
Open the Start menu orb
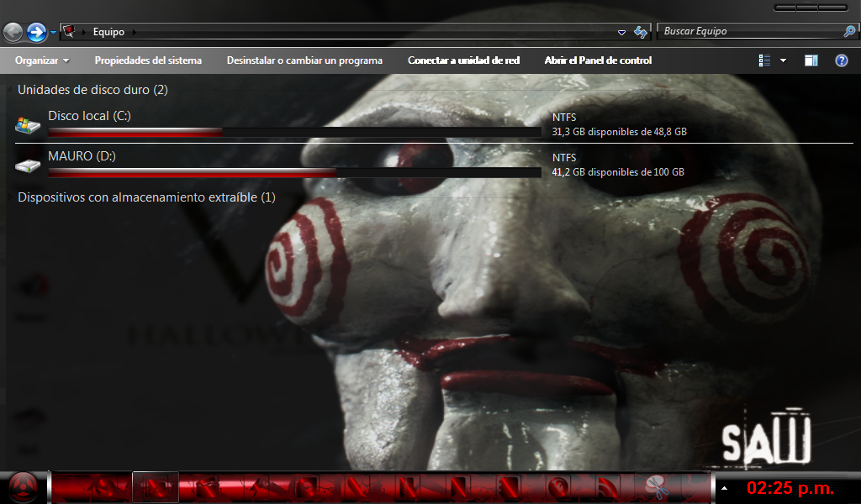click(24, 487)
